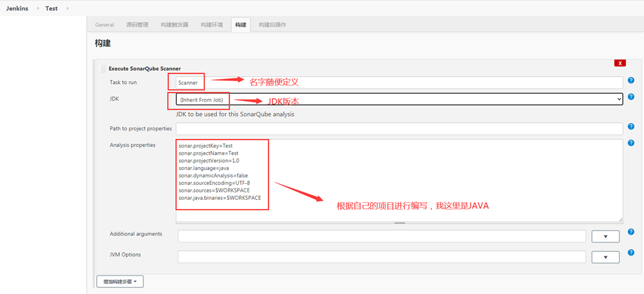Click the sonar.java.binaries=$WORKSPACE line
Image resolution: width=644 pixels, height=294 pixels.
[220, 198]
